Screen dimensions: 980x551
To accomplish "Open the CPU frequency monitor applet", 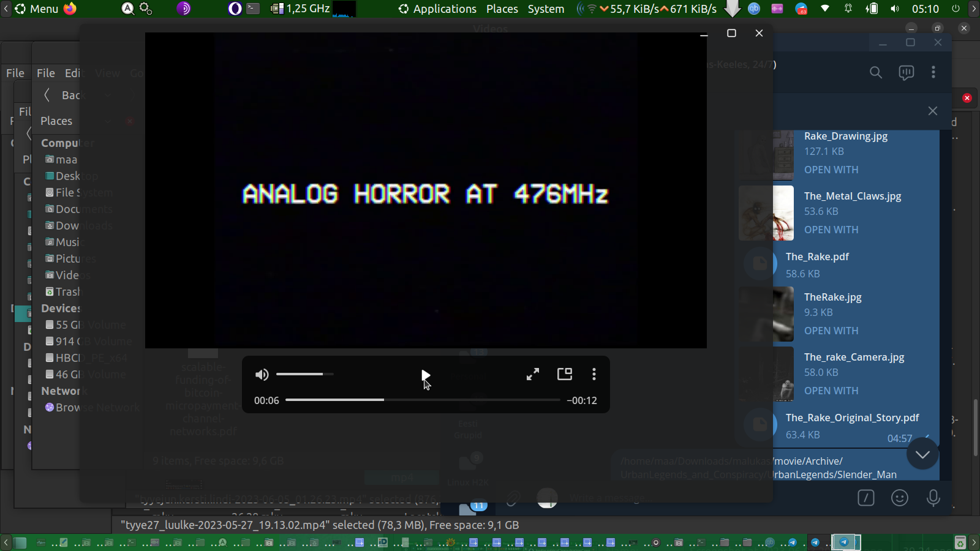I will point(300,9).
